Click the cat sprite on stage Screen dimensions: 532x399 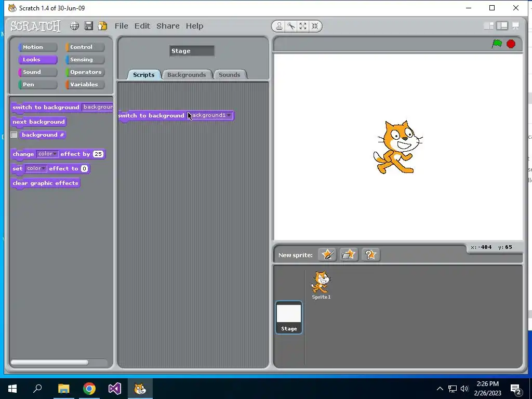point(397,147)
